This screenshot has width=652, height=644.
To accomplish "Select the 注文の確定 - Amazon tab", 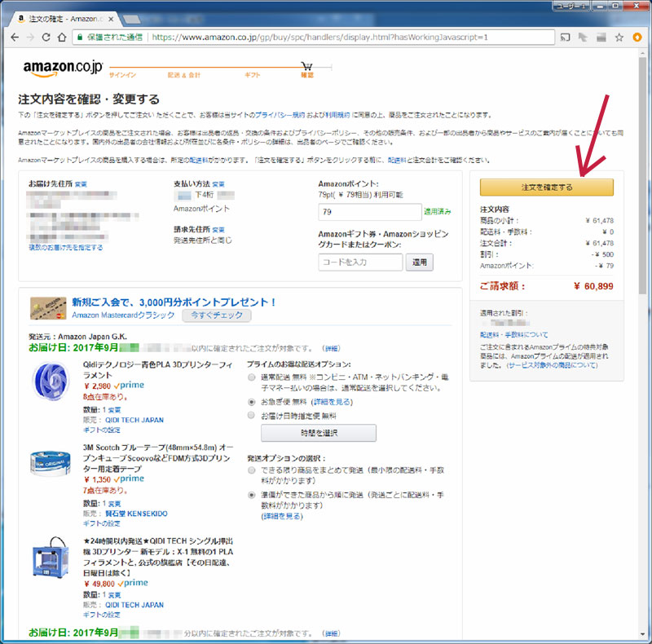I will pyautogui.click(x=64, y=19).
